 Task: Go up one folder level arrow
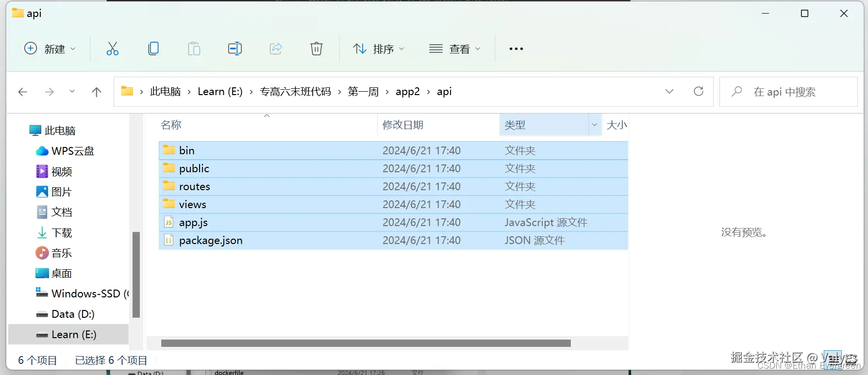97,92
